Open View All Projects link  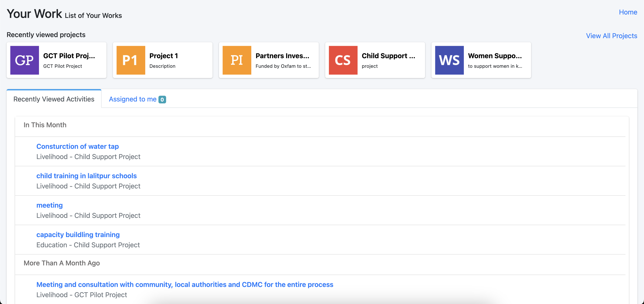click(611, 36)
